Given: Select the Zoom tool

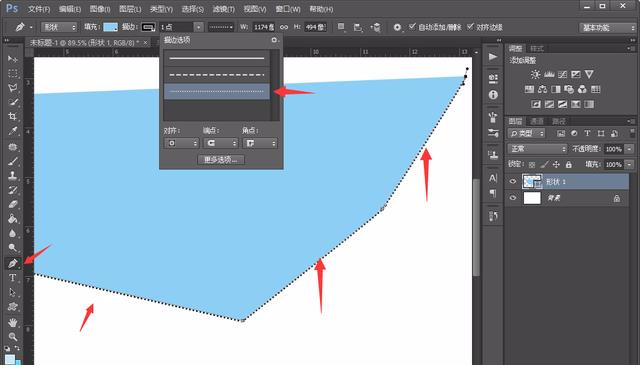Looking at the screenshot, I should click(13, 337).
